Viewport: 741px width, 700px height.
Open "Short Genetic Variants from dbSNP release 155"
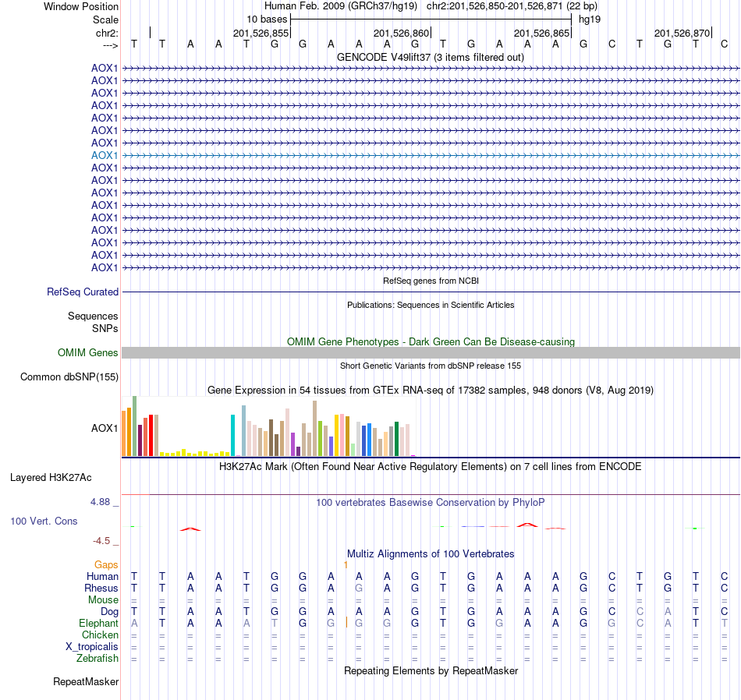(431, 366)
